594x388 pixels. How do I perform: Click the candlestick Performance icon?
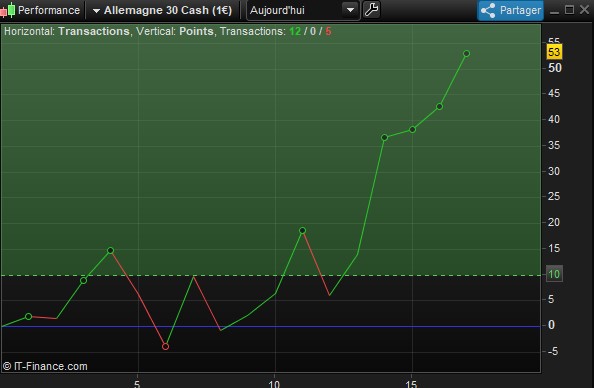pyautogui.click(x=8, y=10)
